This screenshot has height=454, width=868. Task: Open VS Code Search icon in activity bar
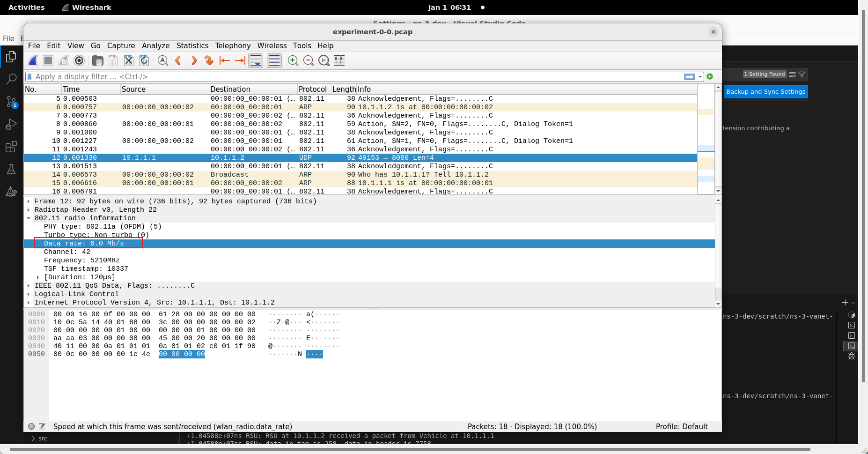coord(11,79)
